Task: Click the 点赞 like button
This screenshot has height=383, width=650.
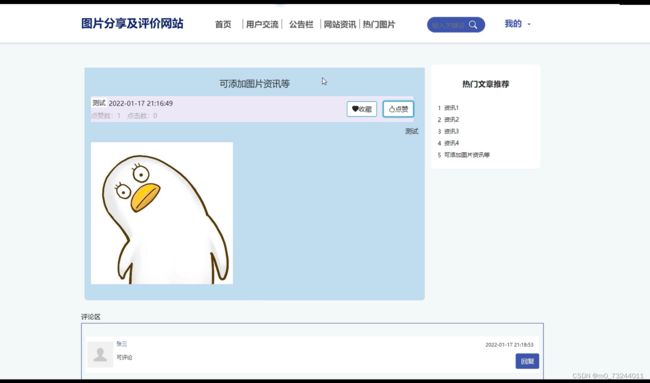Action: click(x=398, y=109)
